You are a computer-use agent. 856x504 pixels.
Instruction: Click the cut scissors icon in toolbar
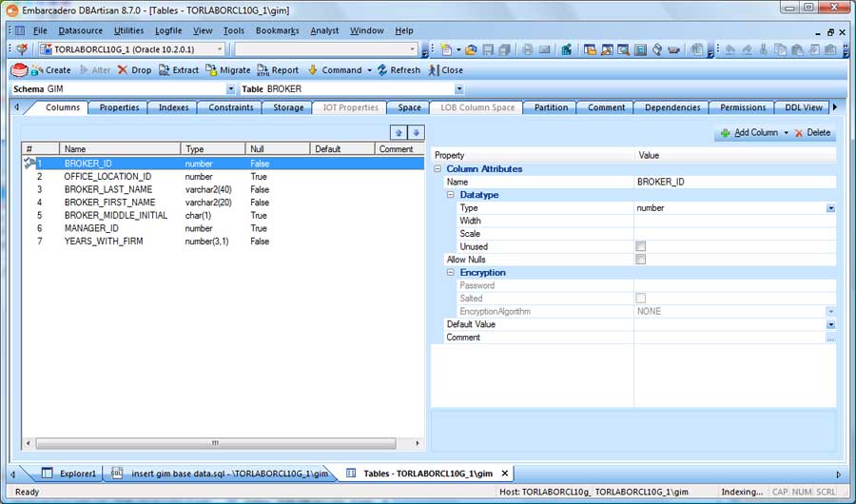[763, 49]
